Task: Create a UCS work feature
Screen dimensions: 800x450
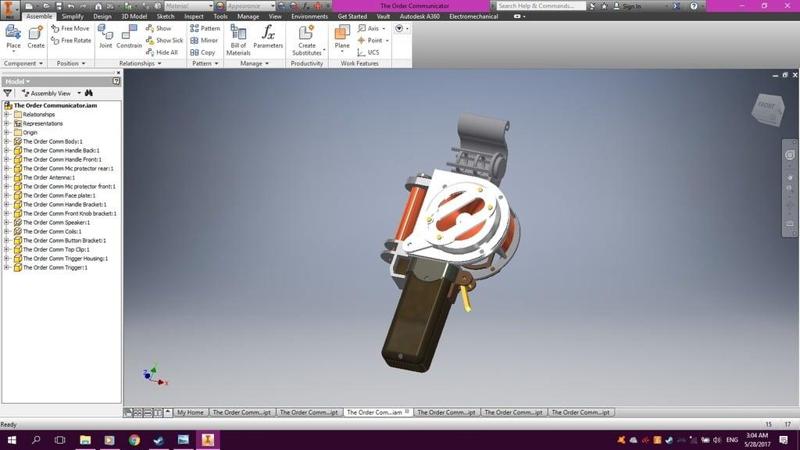Action: point(368,53)
